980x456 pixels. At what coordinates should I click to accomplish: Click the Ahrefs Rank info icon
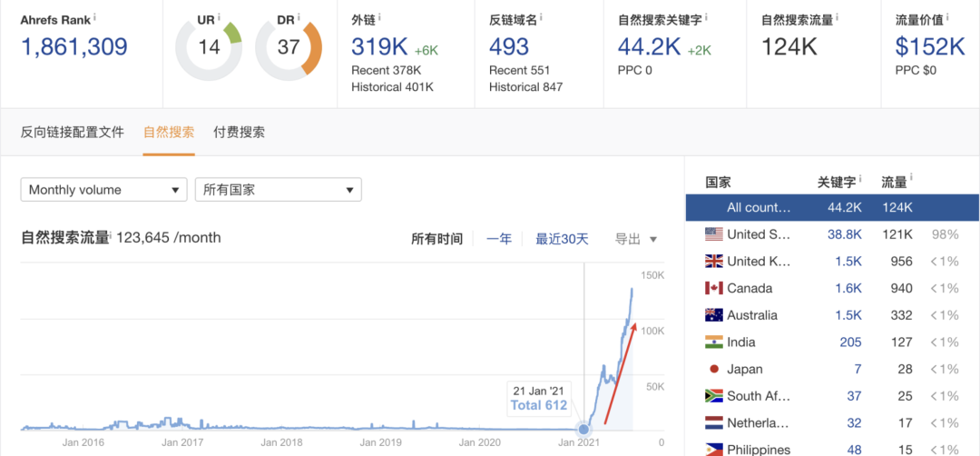95,17
